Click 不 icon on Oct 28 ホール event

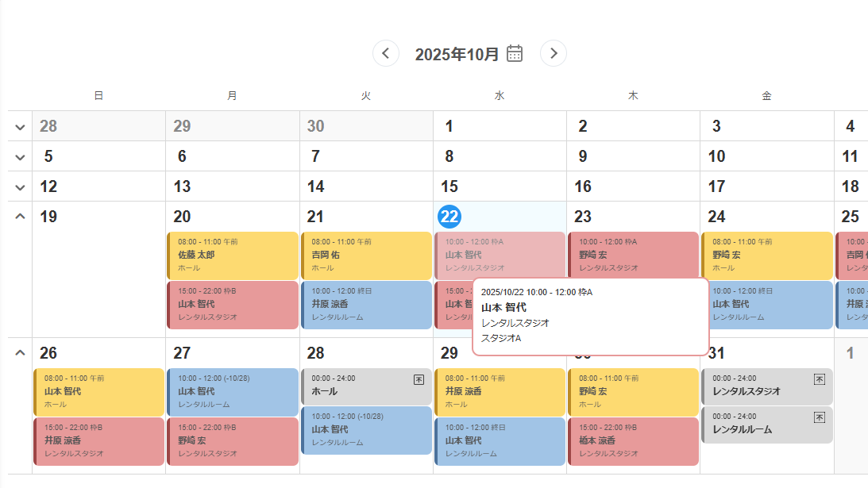419,379
